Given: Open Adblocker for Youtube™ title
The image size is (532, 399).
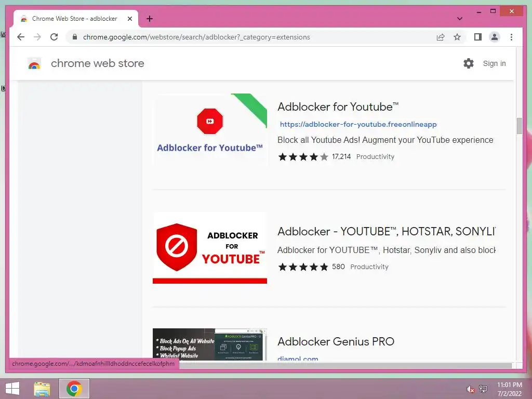Looking at the screenshot, I should tap(338, 107).
